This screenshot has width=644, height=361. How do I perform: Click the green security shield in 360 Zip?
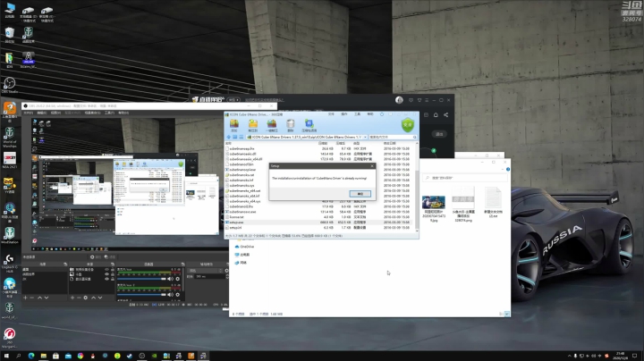tap(408, 125)
